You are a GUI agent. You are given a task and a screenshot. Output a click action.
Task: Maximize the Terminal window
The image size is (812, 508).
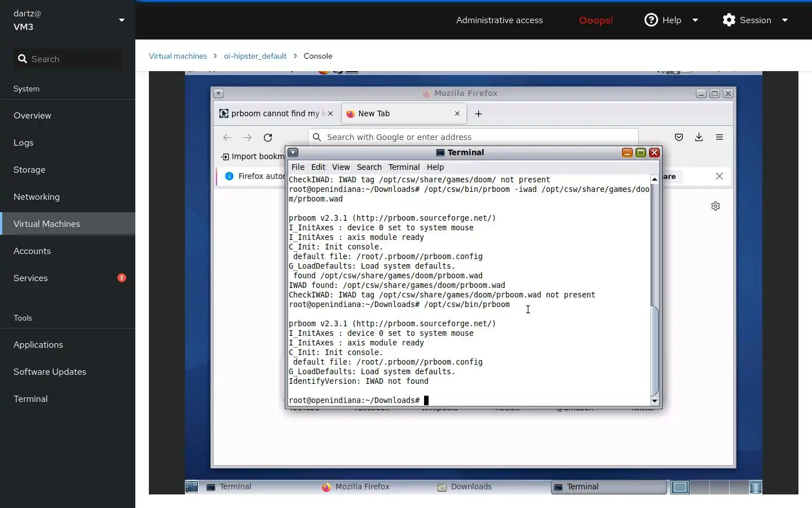(x=641, y=152)
